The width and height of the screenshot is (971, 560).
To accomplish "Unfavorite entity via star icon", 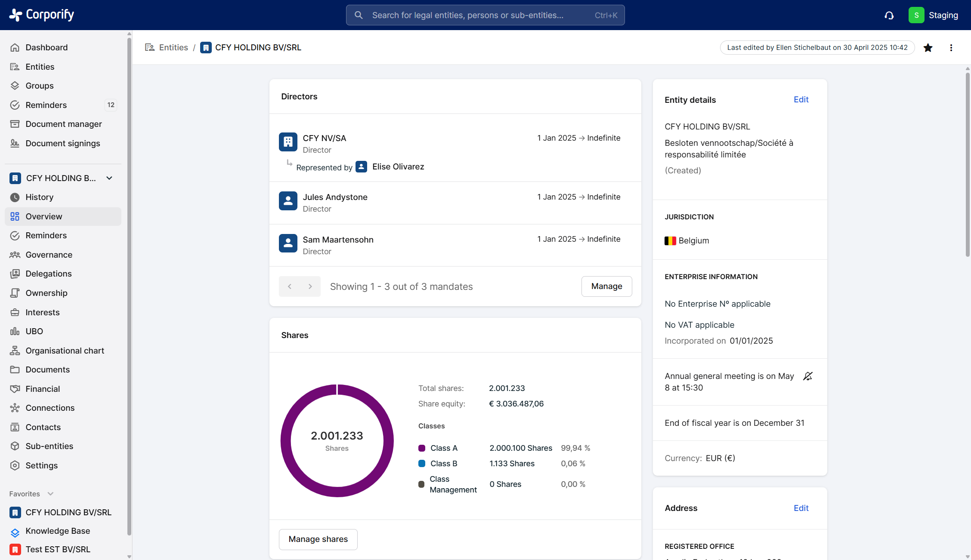I will pyautogui.click(x=928, y=48).
